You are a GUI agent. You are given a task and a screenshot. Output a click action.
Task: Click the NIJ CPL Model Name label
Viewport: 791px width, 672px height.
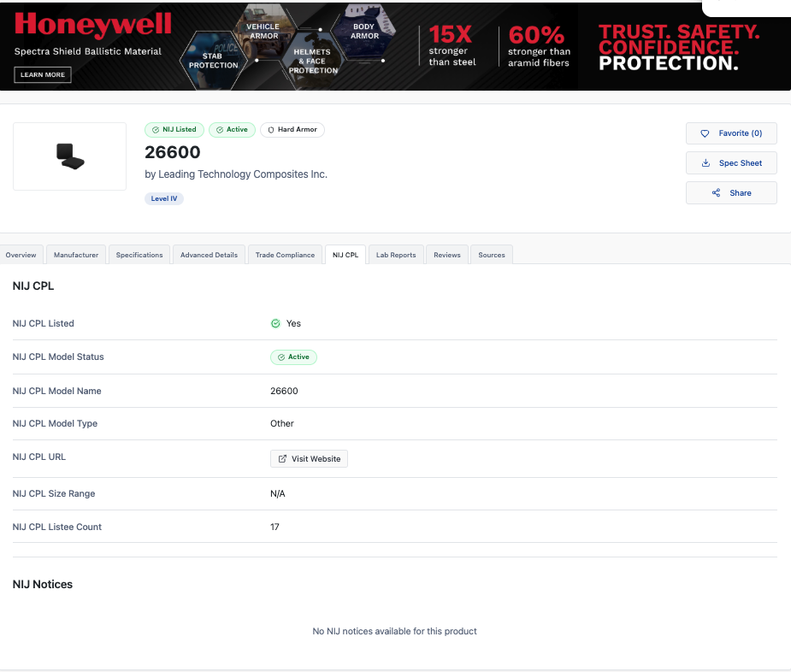coord(57,391)
